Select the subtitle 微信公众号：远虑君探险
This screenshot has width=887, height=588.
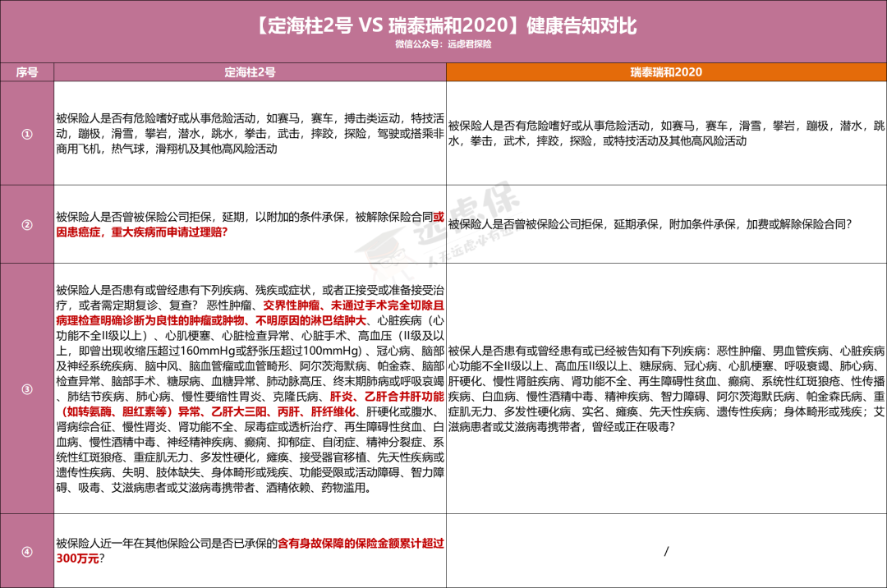tap(443, 44)
